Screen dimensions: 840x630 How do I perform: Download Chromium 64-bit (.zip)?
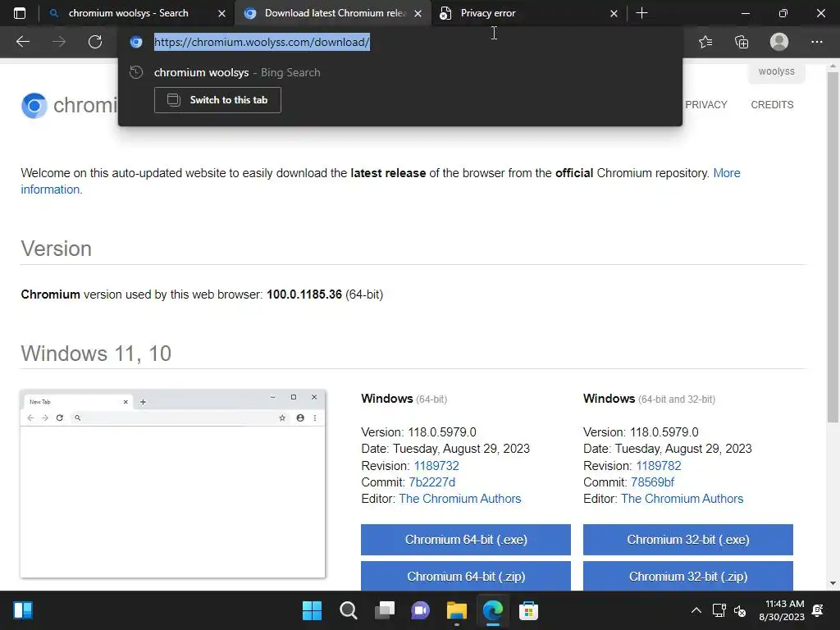[466, 577]
